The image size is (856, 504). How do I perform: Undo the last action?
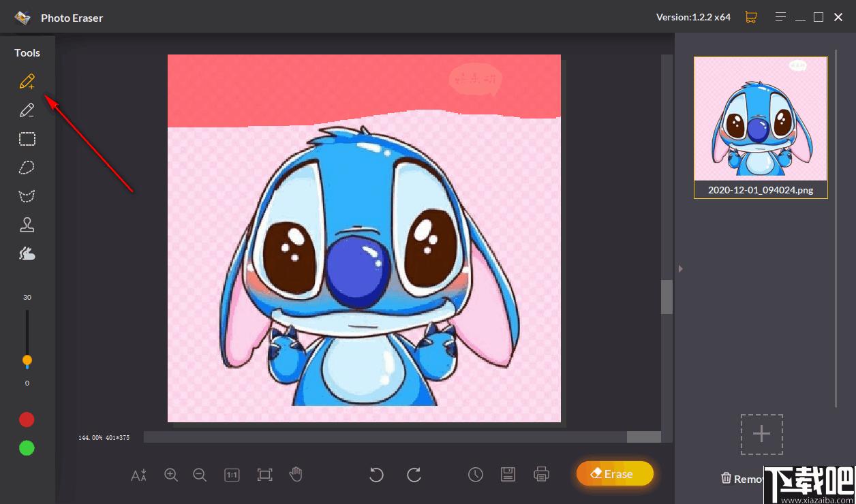(376, 475)
